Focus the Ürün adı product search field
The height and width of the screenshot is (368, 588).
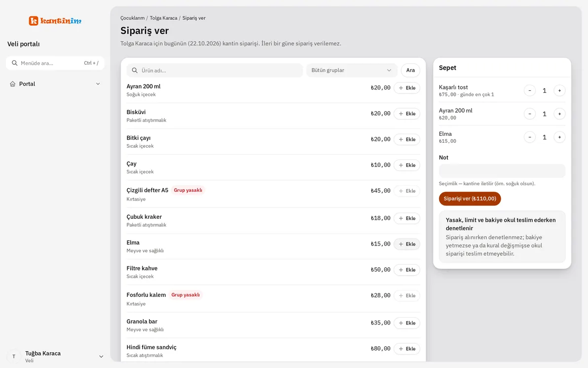[x=215, y=70]
